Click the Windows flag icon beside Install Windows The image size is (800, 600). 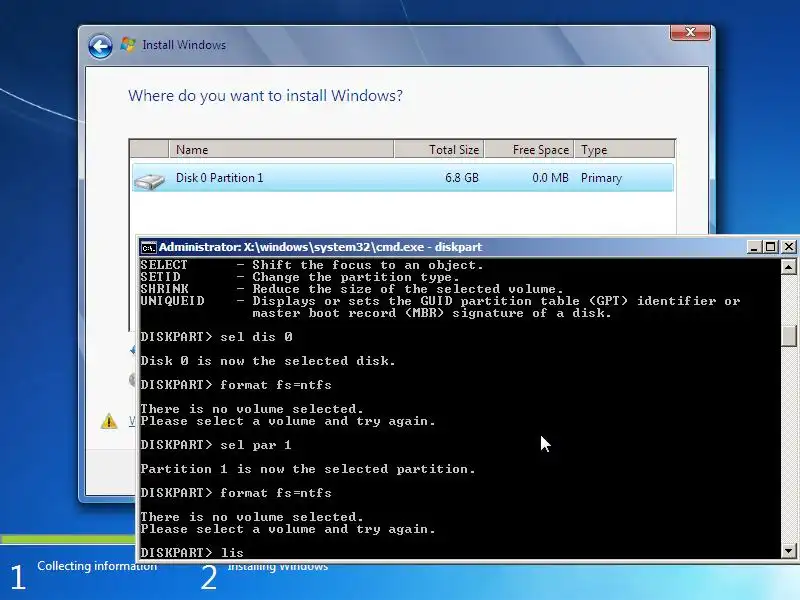tap(128, 45)
